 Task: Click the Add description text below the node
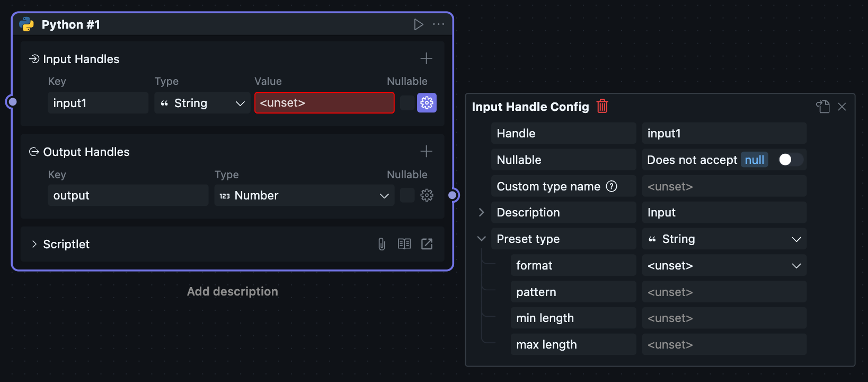(x=232, y=291)
